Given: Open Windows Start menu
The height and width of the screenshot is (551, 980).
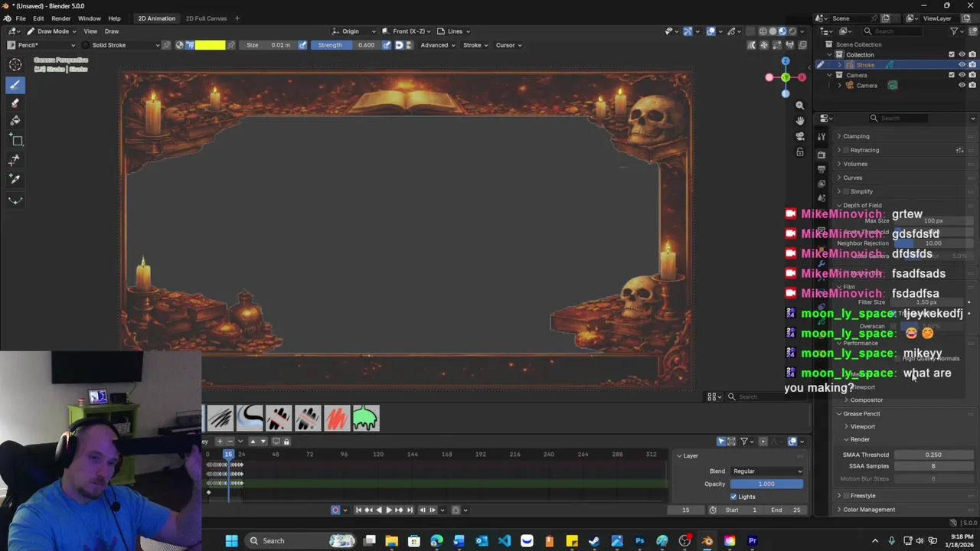Looking at the screenshot, I should [x=231, y=541].
